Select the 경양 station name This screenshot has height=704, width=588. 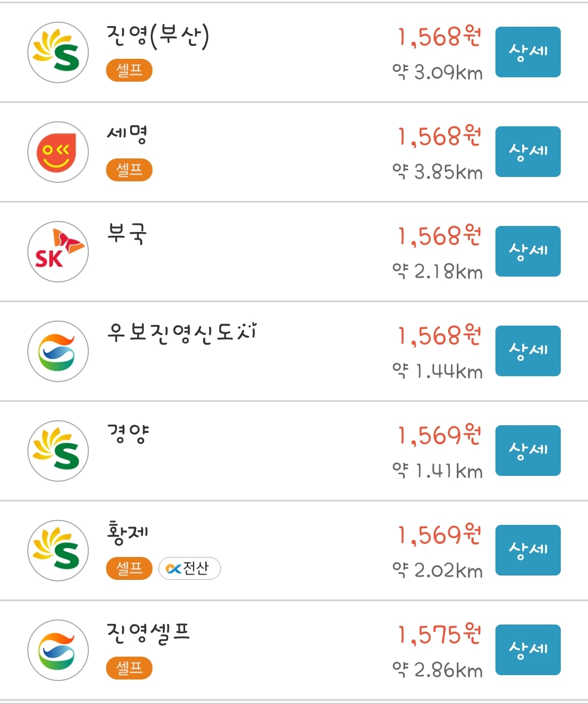click(x=128, y=434)
